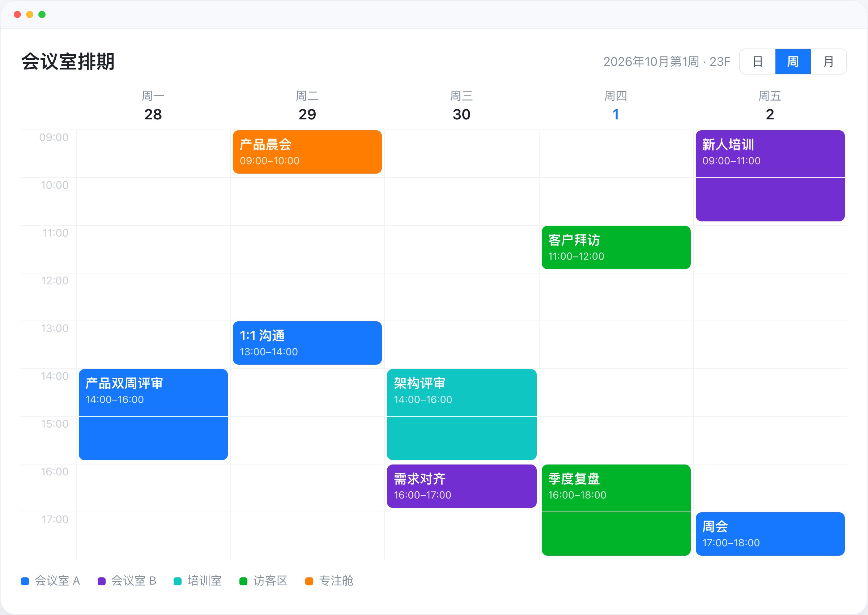Click the 2026年10月第1周 · 23F label
The height and width of the screenshot is (615, 868).
667,61
